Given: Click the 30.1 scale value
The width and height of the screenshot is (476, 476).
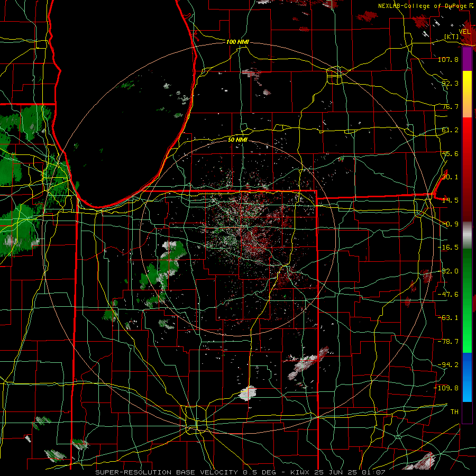Looking at the screenshot, I should point(450,177).
